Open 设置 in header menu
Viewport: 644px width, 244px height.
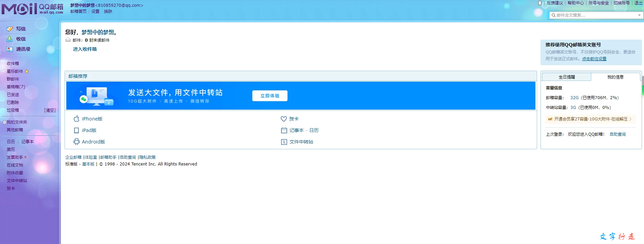pyautogui.click(x=95, y=12)
